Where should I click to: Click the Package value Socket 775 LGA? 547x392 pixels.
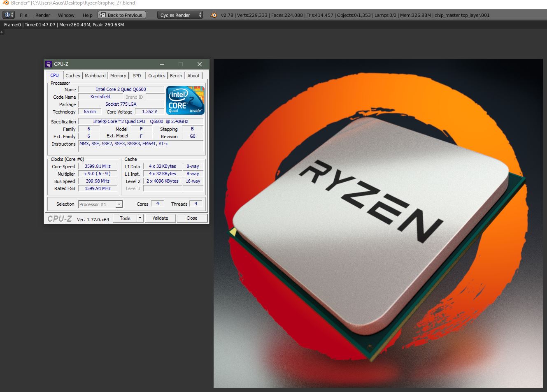[121, 104]
